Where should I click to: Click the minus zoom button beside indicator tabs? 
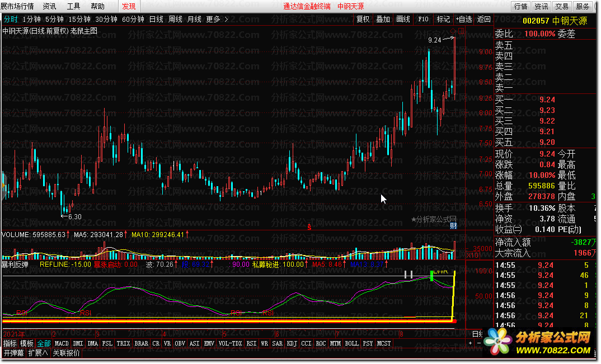coord(479,344)
